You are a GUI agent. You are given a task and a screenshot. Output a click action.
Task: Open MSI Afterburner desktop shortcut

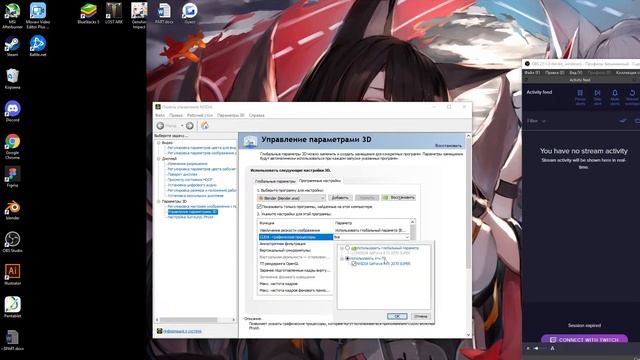pos(12,16)
